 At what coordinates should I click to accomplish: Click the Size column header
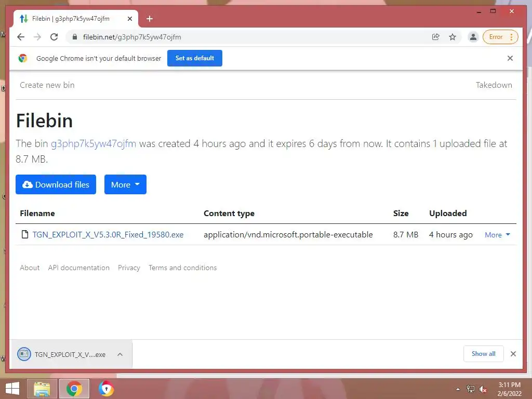click(x=401, y=213)
